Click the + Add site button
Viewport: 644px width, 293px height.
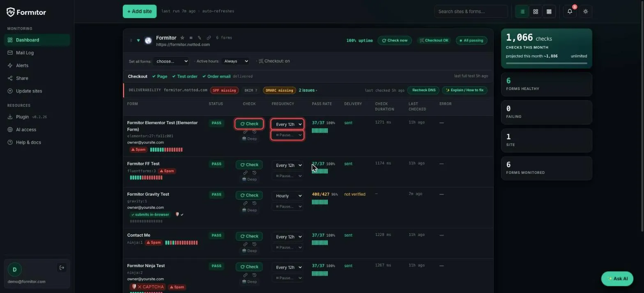[140, 12]
